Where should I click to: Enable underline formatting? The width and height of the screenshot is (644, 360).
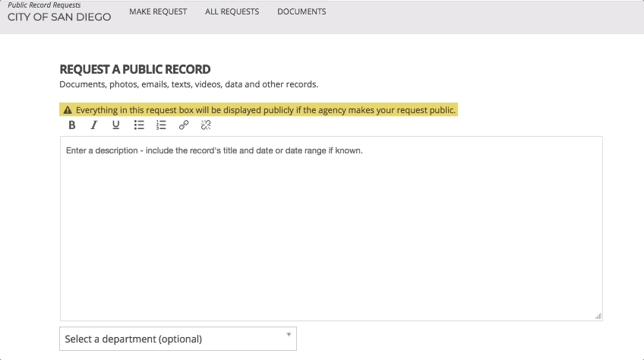coord(116,125)
